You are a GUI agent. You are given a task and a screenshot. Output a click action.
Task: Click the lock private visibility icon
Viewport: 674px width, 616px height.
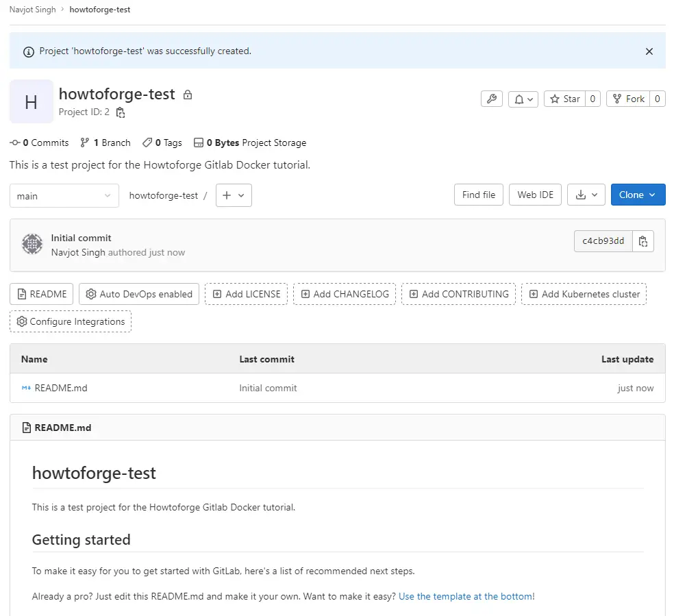coord(188,95)
